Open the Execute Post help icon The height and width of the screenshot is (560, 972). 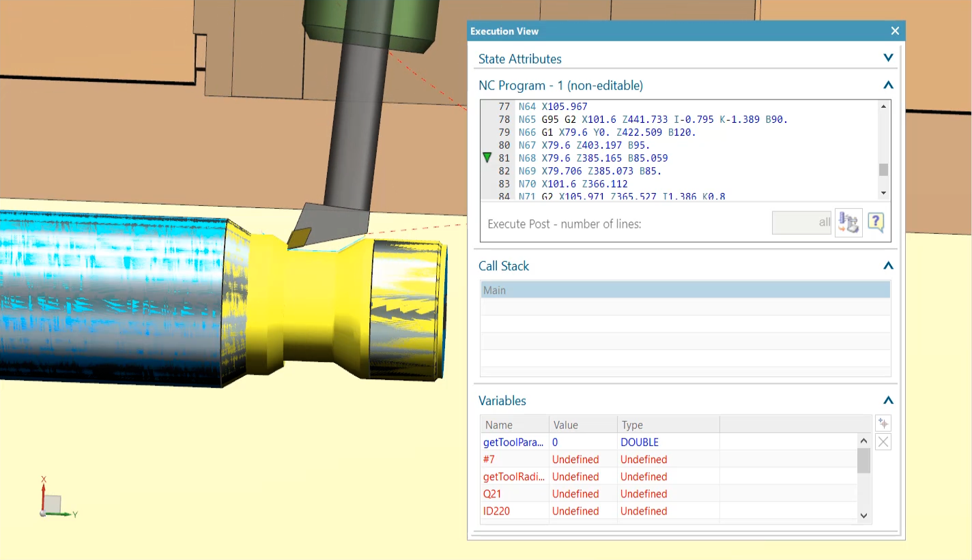pos(876,222)
